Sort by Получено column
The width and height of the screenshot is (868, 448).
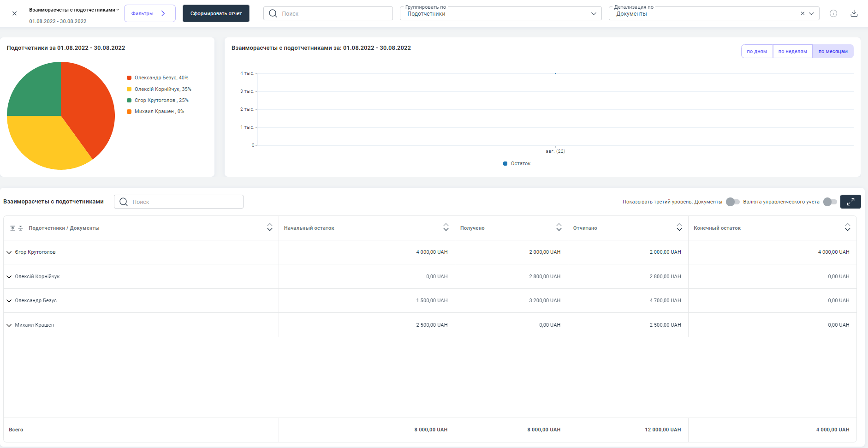coord(559,227)
